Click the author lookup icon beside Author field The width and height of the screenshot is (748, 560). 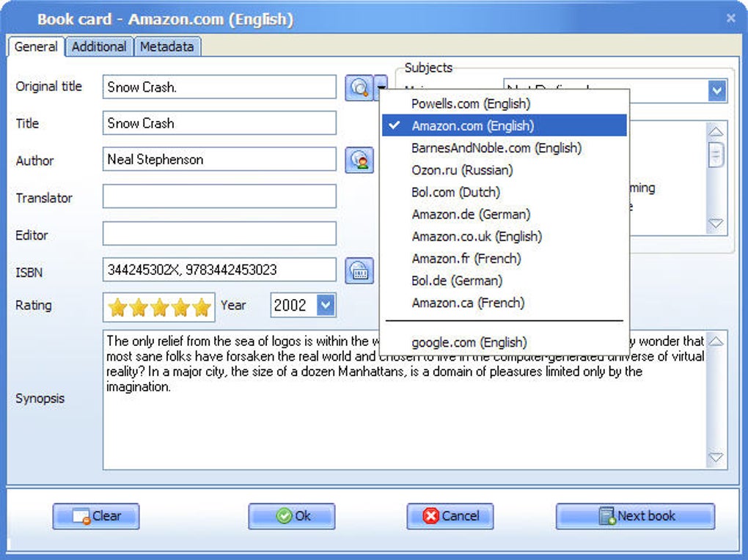(x=359, y=160)
